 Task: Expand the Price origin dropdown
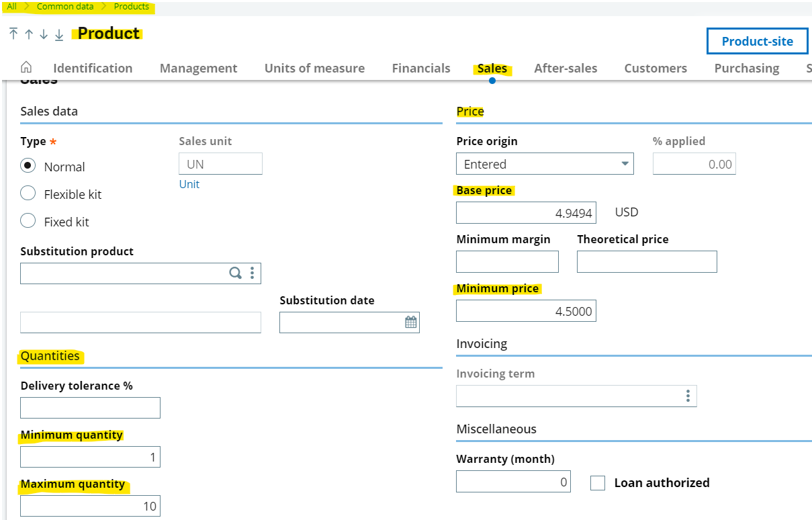point(625,164)
